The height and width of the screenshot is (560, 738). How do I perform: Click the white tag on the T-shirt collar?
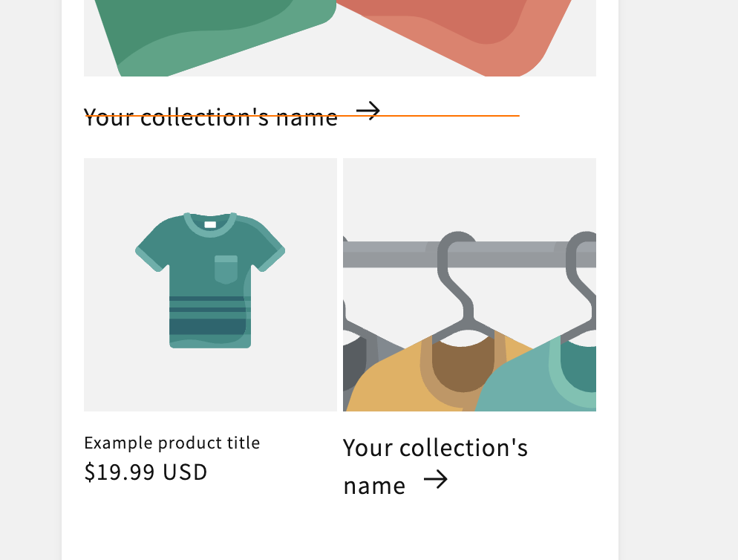210,224
